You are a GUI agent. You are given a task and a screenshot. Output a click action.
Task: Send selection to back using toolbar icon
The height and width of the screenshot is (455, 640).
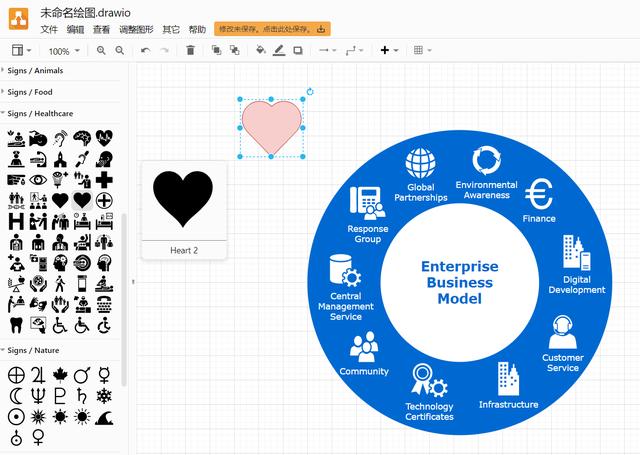(x=234, y=50)
